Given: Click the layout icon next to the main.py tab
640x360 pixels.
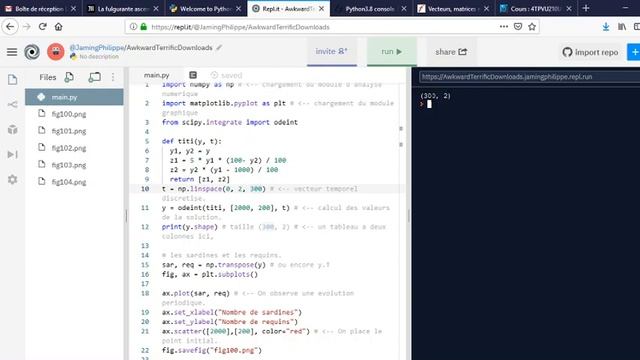Looking at the screenshot, I should pyautogui.click(x=193, y=75).
